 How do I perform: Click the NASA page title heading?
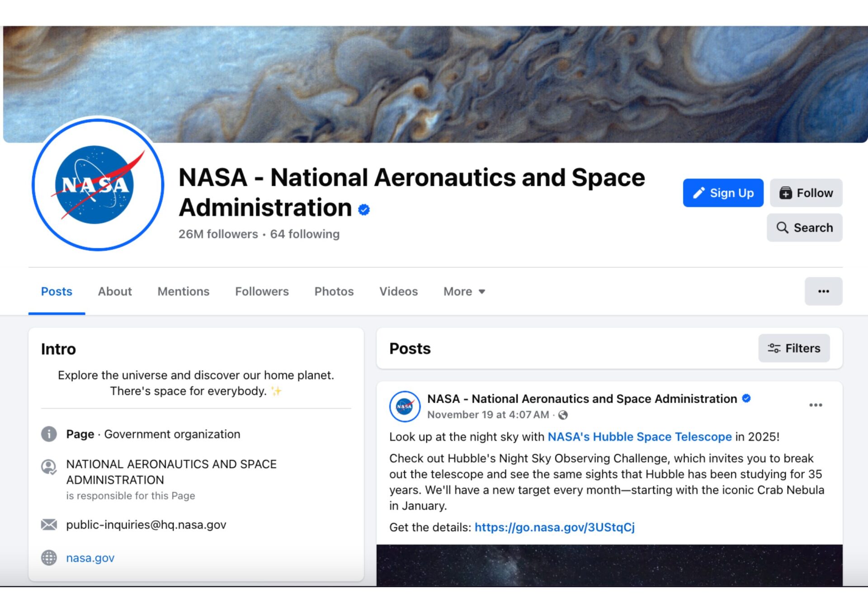411,192
